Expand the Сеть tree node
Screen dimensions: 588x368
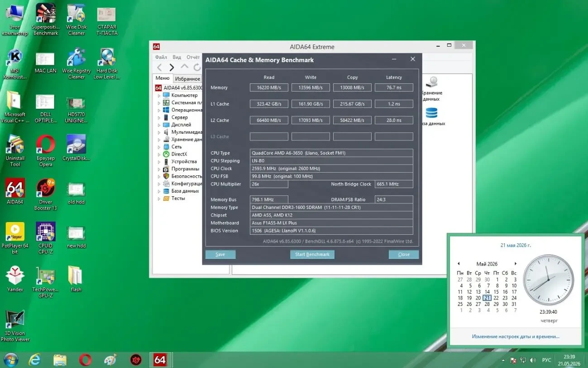click(x=159, y=147)
